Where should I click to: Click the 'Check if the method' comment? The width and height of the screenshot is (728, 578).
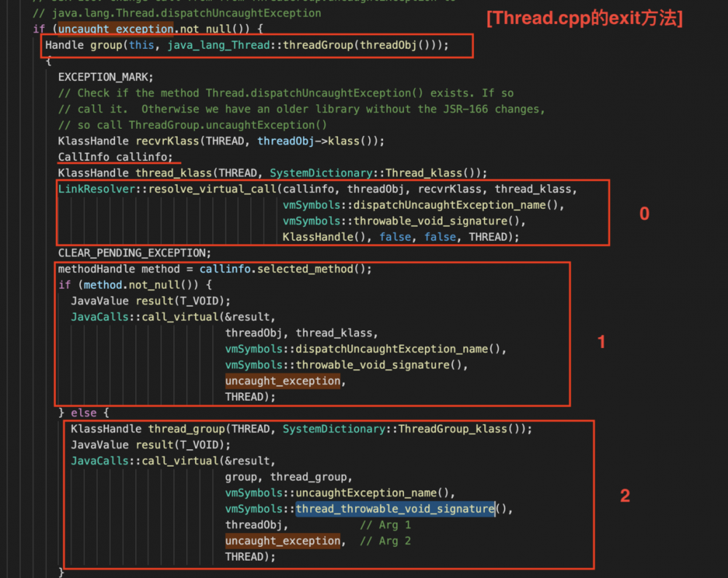[x=286, y=93]
